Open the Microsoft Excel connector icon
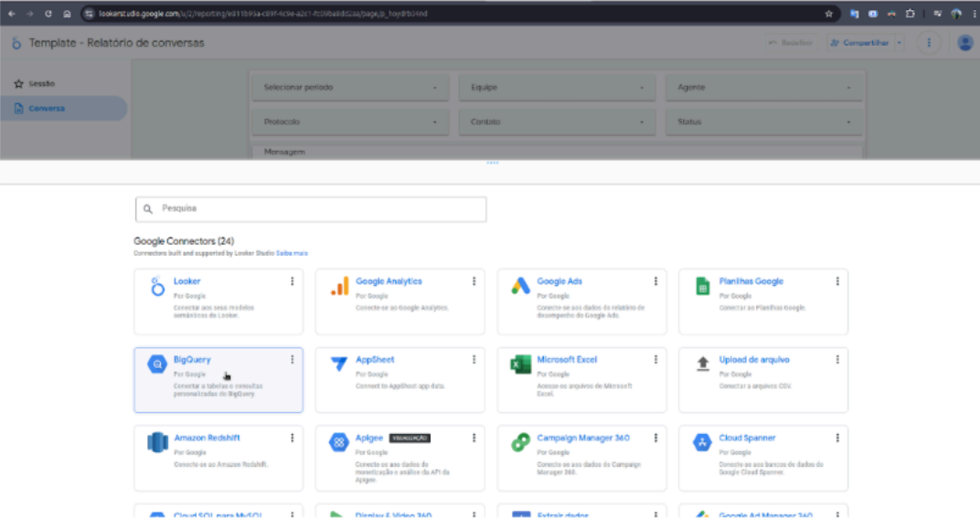This screenshot has width=980, height=518. point(521,364)
